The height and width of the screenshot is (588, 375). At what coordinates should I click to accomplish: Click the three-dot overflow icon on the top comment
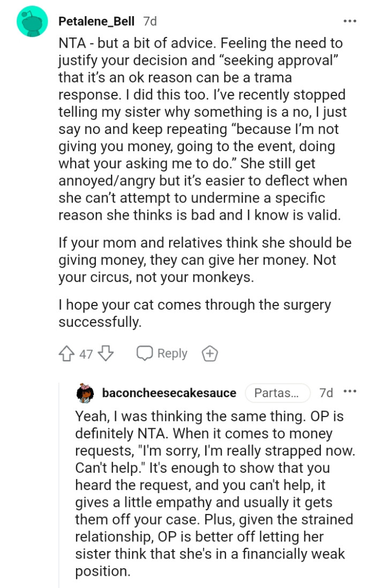point(349,21)
